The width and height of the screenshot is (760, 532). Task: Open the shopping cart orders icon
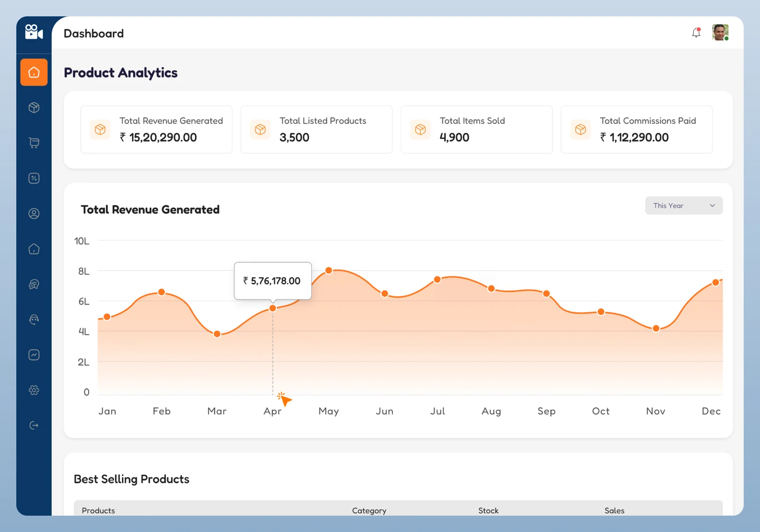pos(34,143)
